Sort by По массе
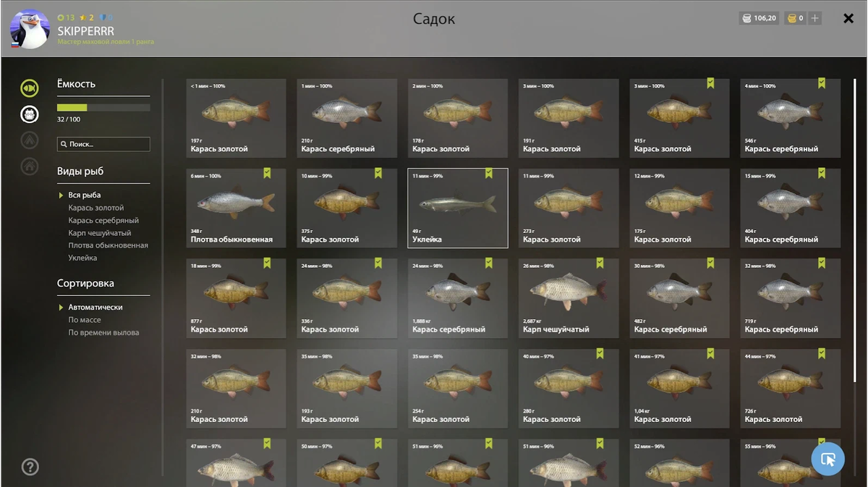Viewport: 868px width, 487px height. click(85, 320)
